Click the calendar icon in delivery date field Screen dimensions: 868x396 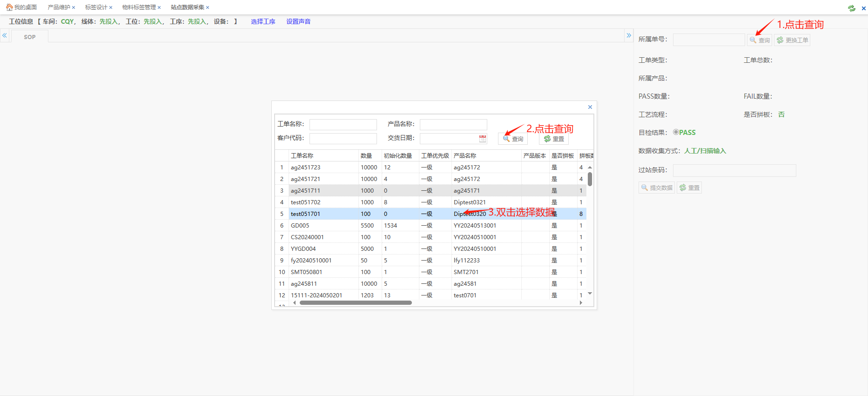(483, 139)
